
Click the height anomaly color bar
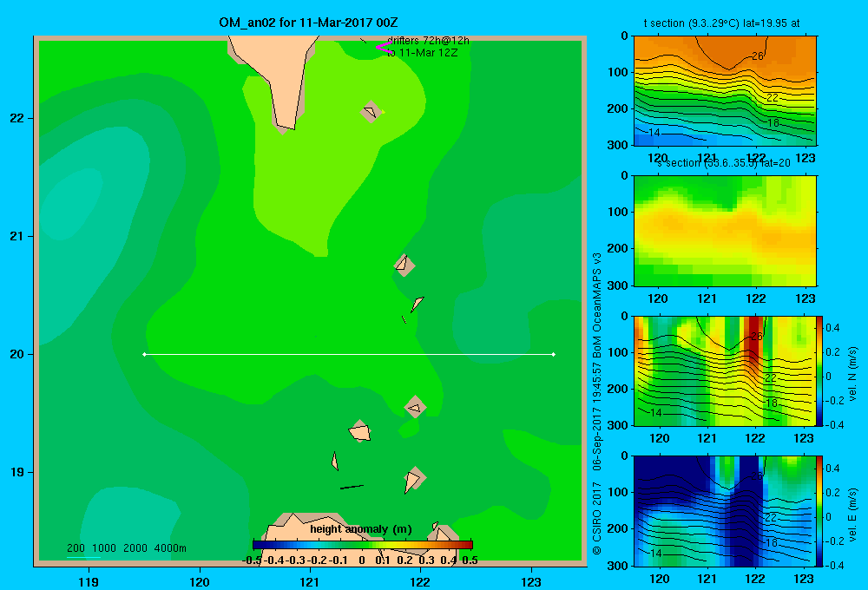tap(363, 545)
